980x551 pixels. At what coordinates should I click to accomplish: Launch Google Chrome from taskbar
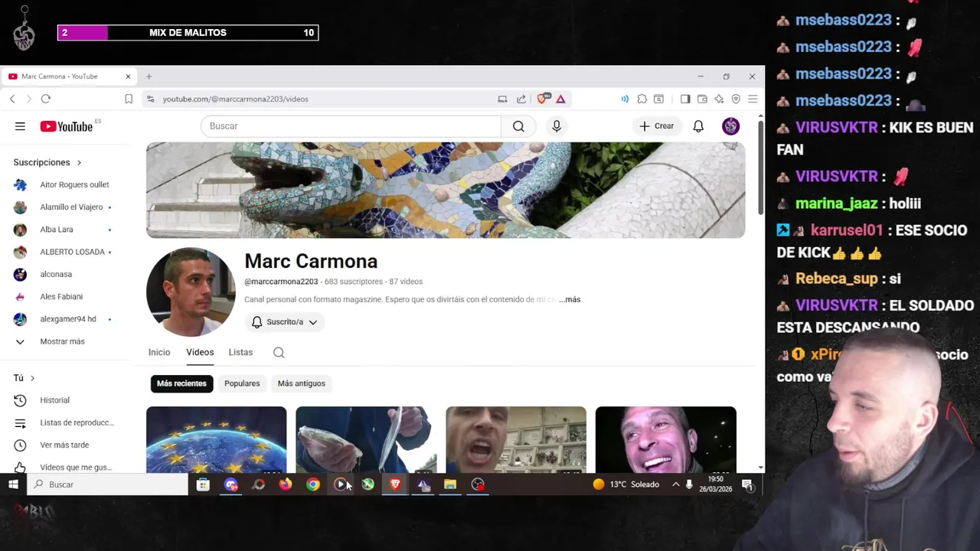coord(313,484)
